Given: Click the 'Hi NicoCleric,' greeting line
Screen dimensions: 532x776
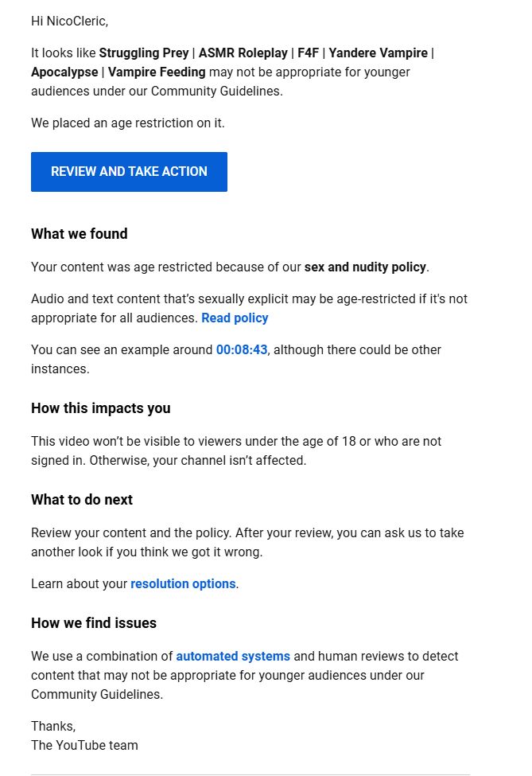Looking at the screenshot, I should [x=69, y=21].
